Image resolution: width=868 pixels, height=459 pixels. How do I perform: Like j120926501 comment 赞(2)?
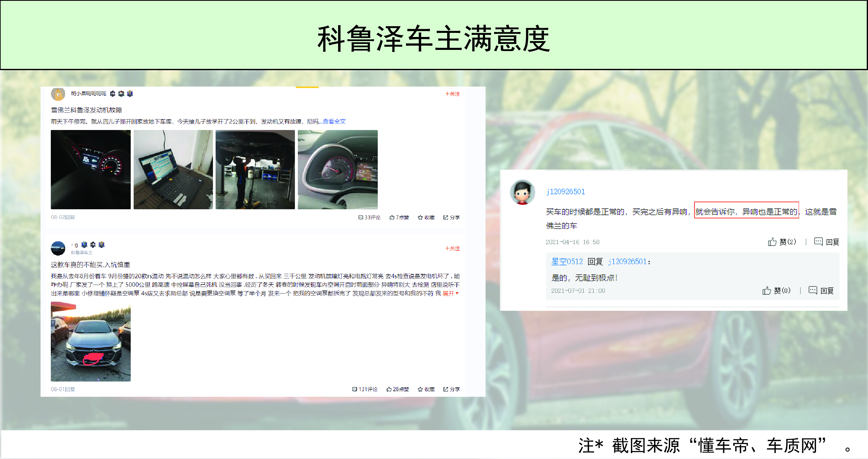782,242
